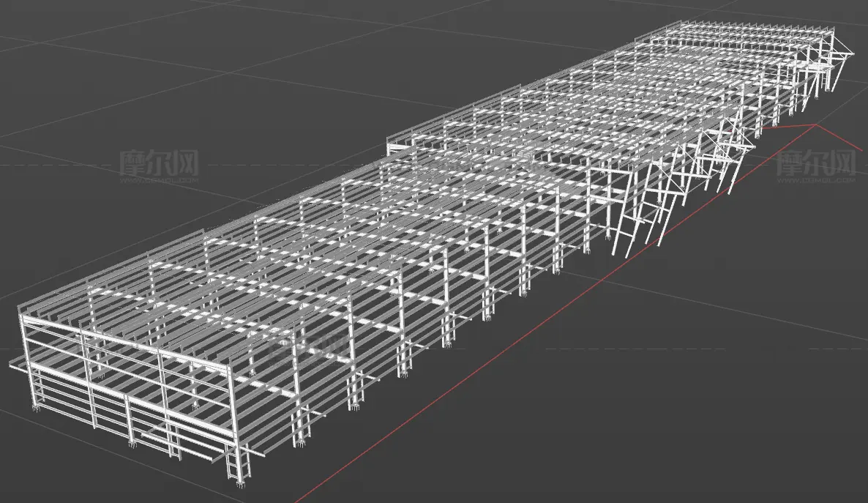Click the left 摩尔网 watermark logo

point(159,163)
